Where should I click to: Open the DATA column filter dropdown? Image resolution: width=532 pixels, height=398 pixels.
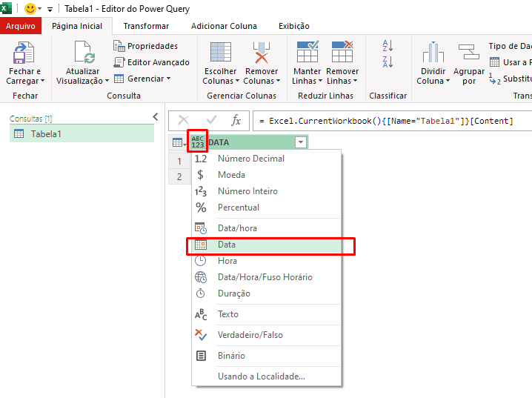301,142
